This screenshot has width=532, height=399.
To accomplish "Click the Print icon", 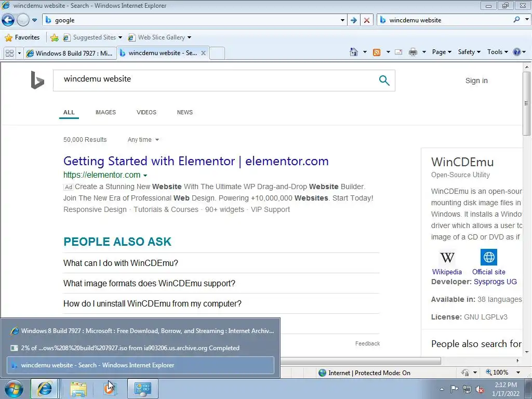I will click(413, 52).
